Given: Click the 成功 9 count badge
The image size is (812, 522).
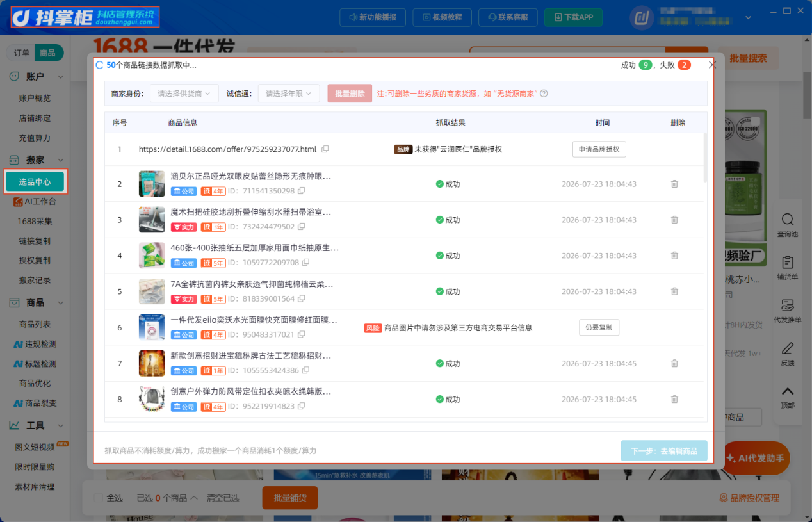Looking at the screenshot, I should tap(646, 65).
